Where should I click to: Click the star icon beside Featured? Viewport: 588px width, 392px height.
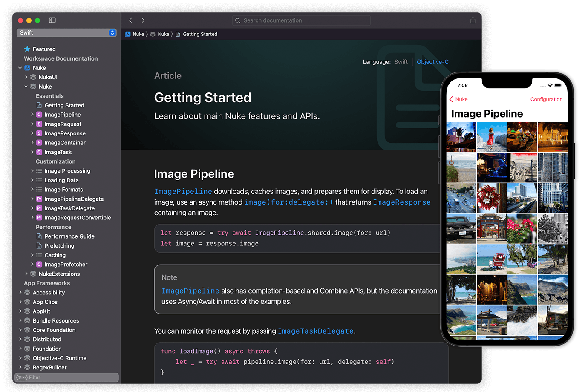coord(27,49)
